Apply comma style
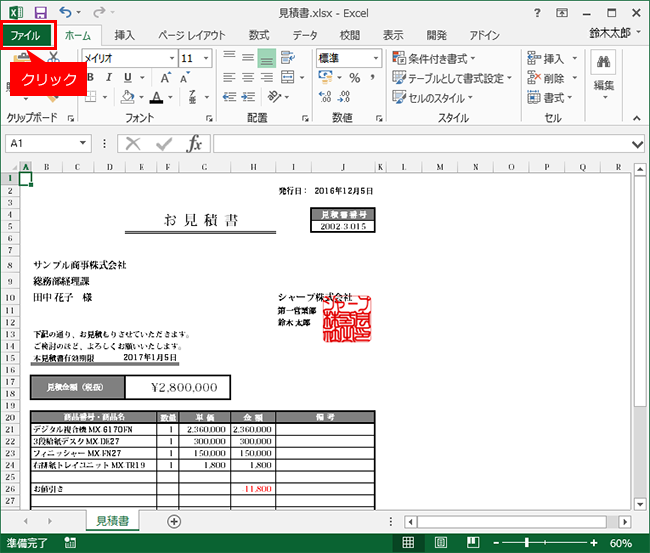 (373, 77)
